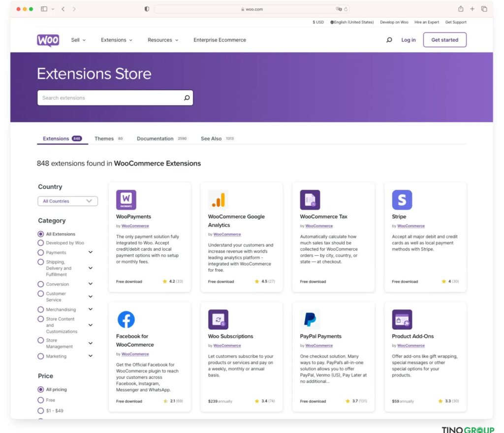Open the Get Support link
The height and width of the screenshot is (433, 504).
pyautogui.click(x=455, y=22)
